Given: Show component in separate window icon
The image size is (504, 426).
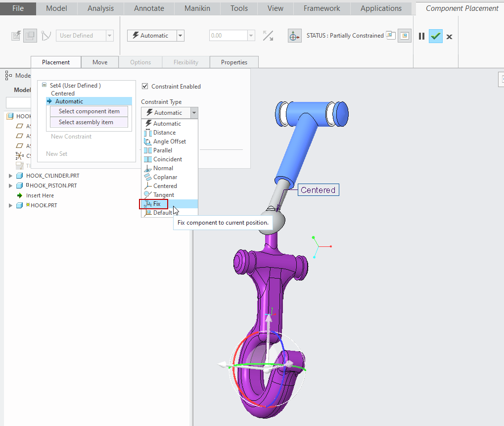Looking at the screenshot, I should (x=391, y=35).
